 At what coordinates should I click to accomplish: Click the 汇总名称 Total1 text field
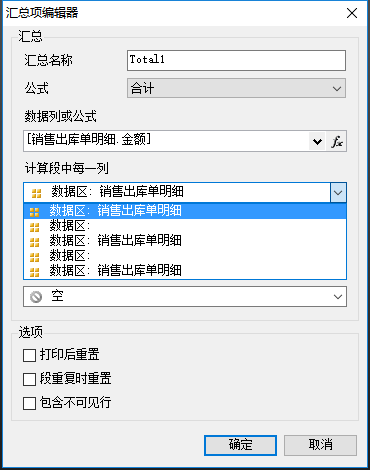236,60
